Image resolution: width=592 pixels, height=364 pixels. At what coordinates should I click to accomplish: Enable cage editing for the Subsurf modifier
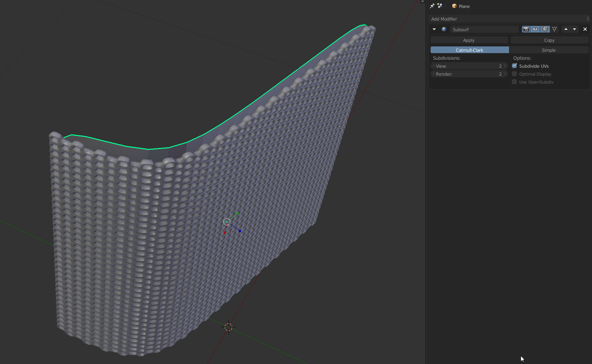tap(554, 29)
